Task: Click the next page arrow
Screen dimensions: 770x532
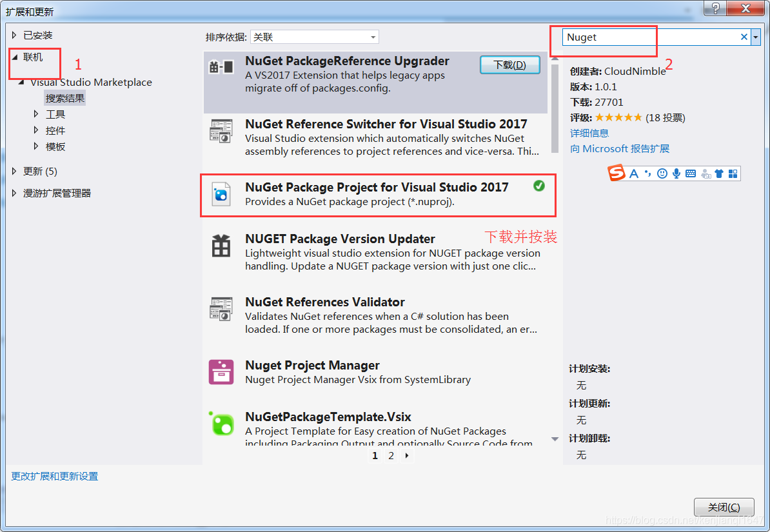Action: click(x=407, y=455)
